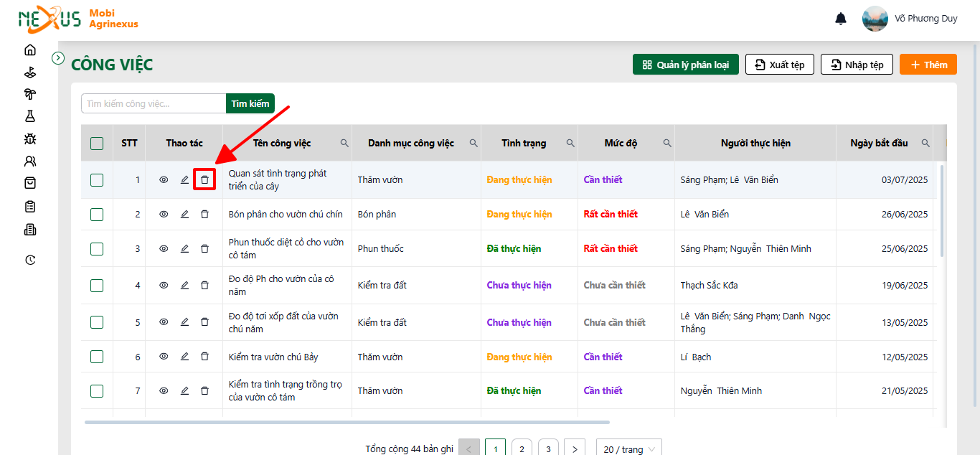View task "Quan sát tình trạng phát triển của cây" eye icon

[x=164, y=179]
